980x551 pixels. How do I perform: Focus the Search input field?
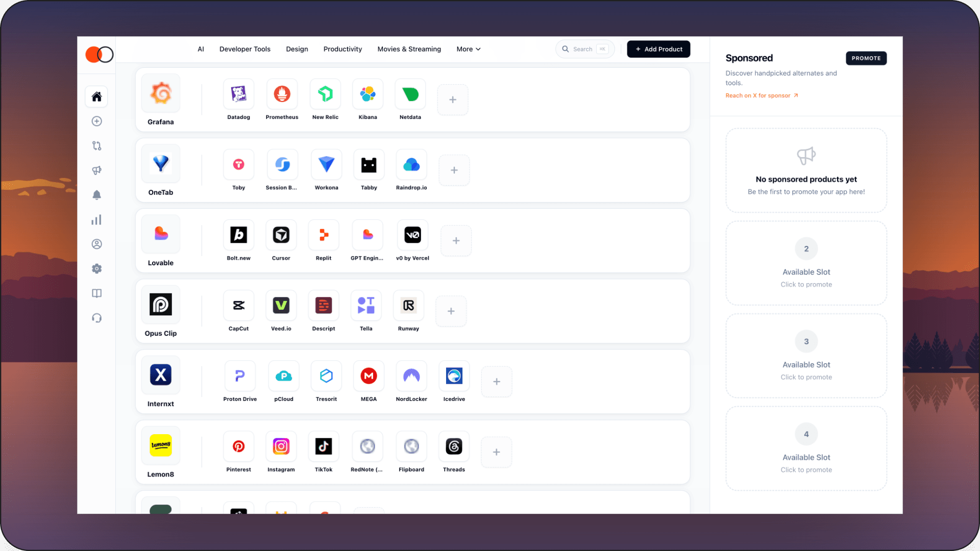click(x=585, y=49)
